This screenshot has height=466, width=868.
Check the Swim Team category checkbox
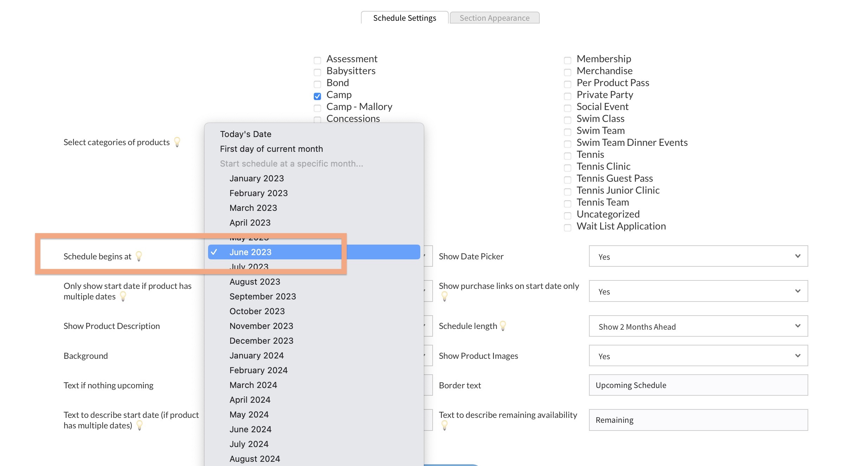[x=567, y=132]
